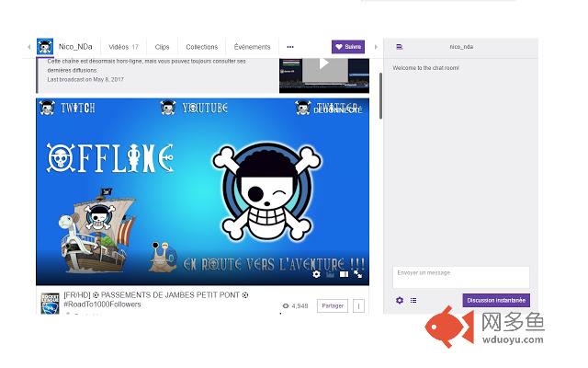Open the chat viewer list icon

(413, 300)
